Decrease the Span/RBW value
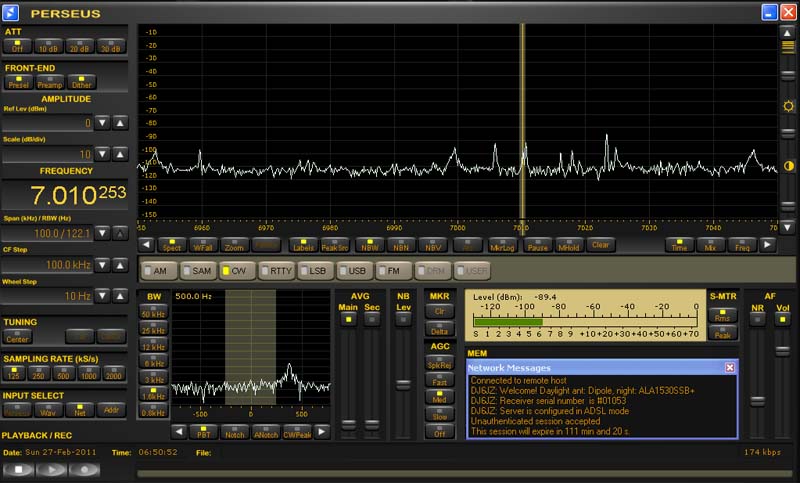The height and width of the screenshot is (483, 800). pos(103,233)
